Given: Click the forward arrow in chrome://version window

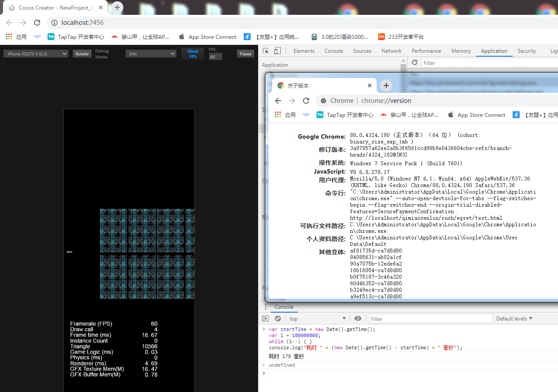Looking at the screenshot, I should 292,101.
